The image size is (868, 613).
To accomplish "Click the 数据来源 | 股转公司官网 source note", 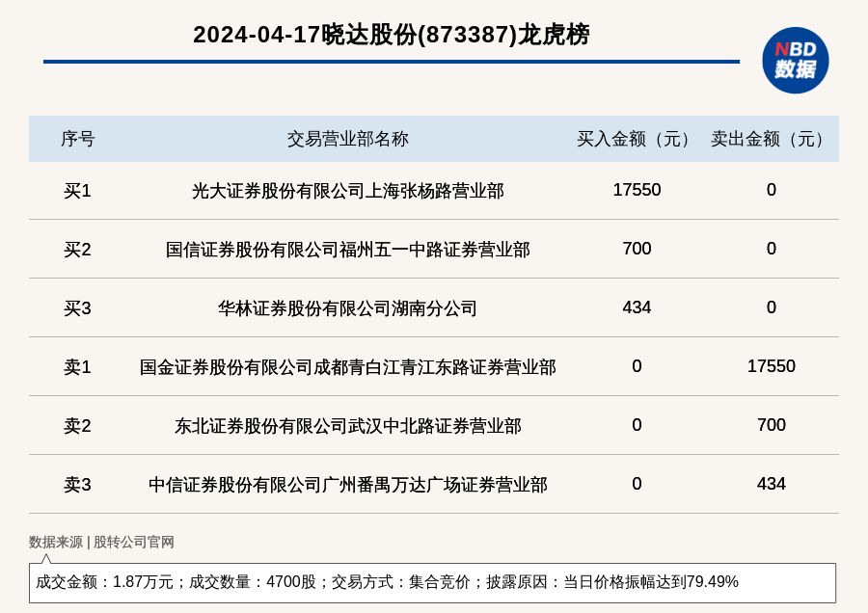I will click(101, 542).
